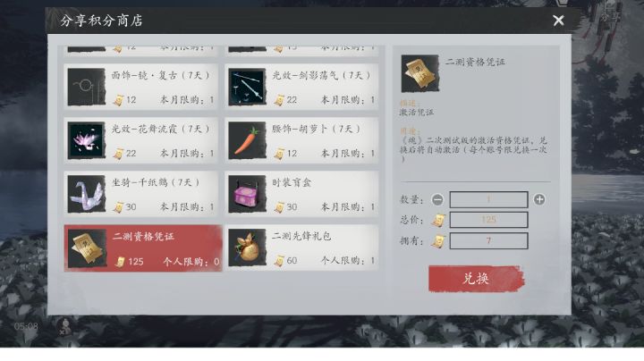The width and height of the screenshot is (644, 361).
Task: Close the 分享积分商店 shop window
Action: click(x=558, y=20)
